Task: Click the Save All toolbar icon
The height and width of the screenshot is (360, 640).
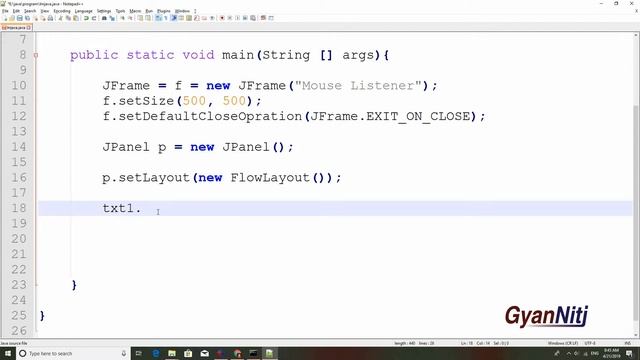Action: tap(27, 18)
